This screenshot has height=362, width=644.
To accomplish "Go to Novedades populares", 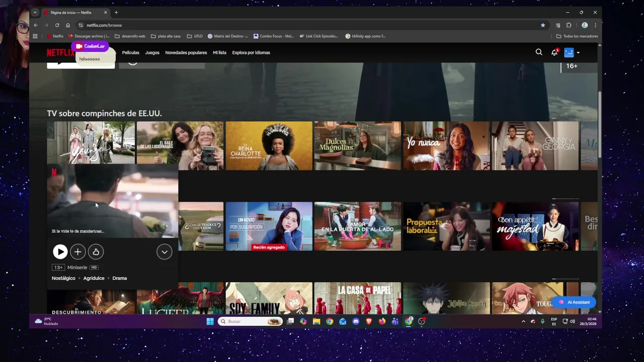I will click(186, 53).
